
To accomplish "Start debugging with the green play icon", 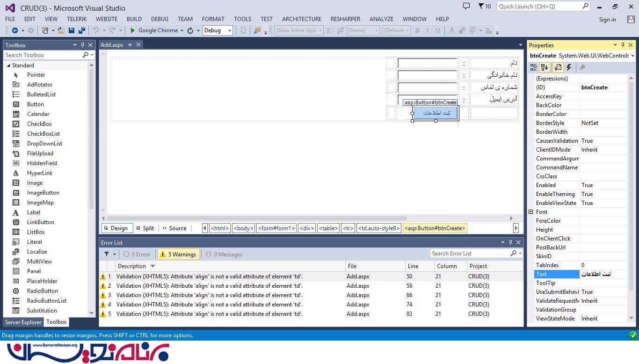I will 133,30.
